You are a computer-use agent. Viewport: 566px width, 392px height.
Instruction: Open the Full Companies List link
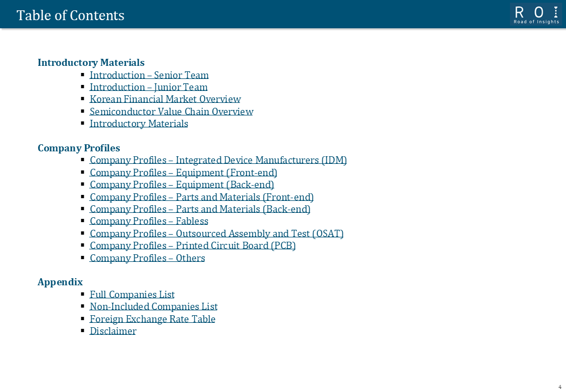pos(132,295)
